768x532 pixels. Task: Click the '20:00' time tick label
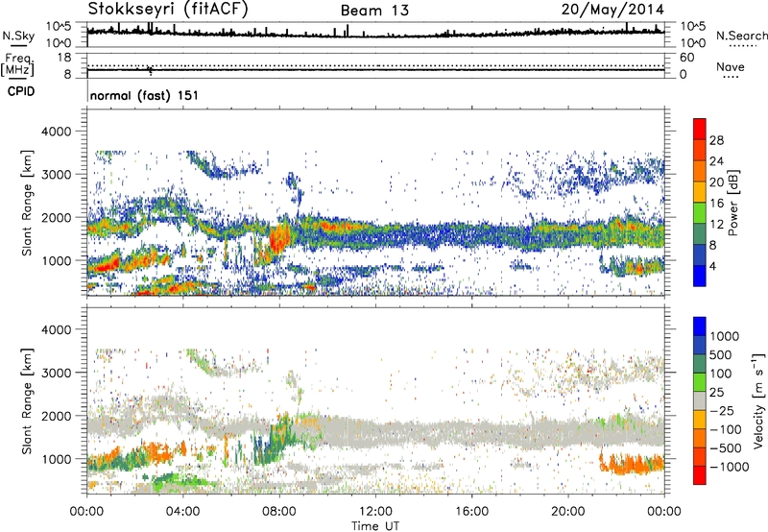coord(567,512)
